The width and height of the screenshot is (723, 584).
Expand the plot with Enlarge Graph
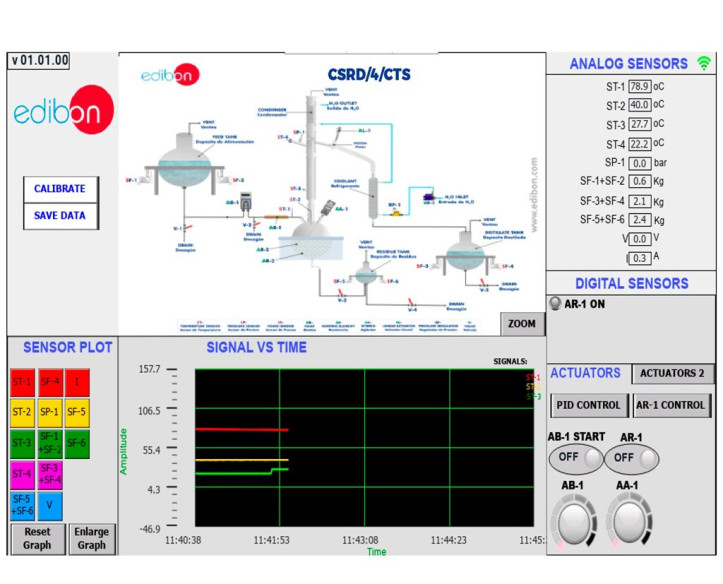click(x=91, y=538)
